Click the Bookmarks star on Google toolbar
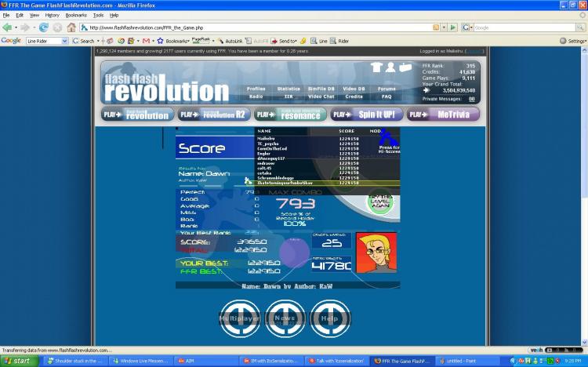 tap(160, 41)
